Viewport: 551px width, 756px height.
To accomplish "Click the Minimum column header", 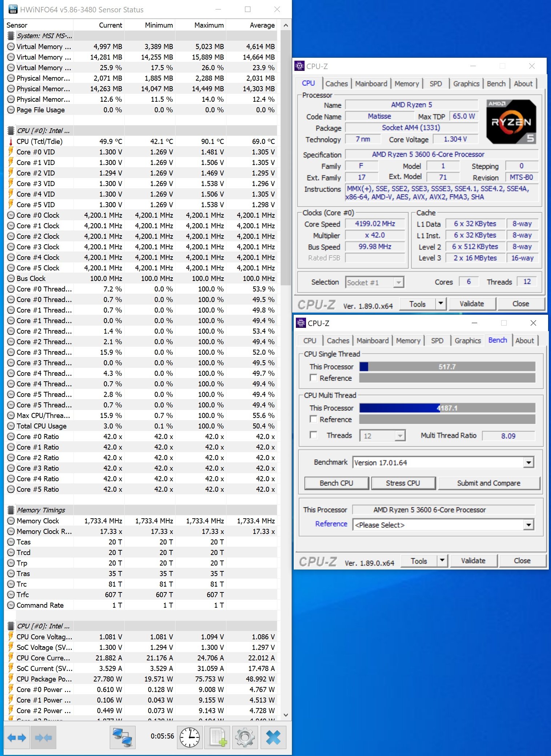I will click(x=150, y=25).
